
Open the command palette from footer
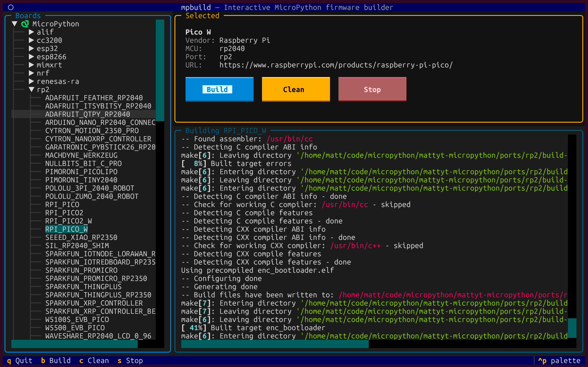tap(559, 360)
